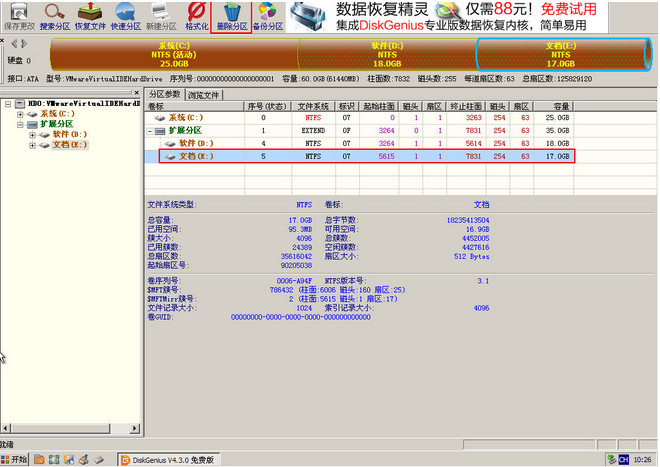Screen dimensions: 660x467
Task: Click the fifth drive quick launch icon
Action: 98,459
